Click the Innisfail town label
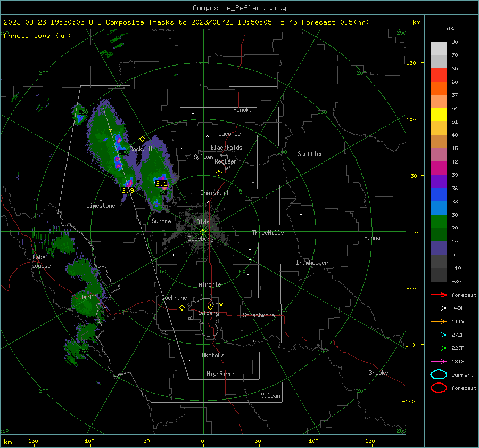The width and height of the screenshot is (479, 448). (x=214, y=193)
